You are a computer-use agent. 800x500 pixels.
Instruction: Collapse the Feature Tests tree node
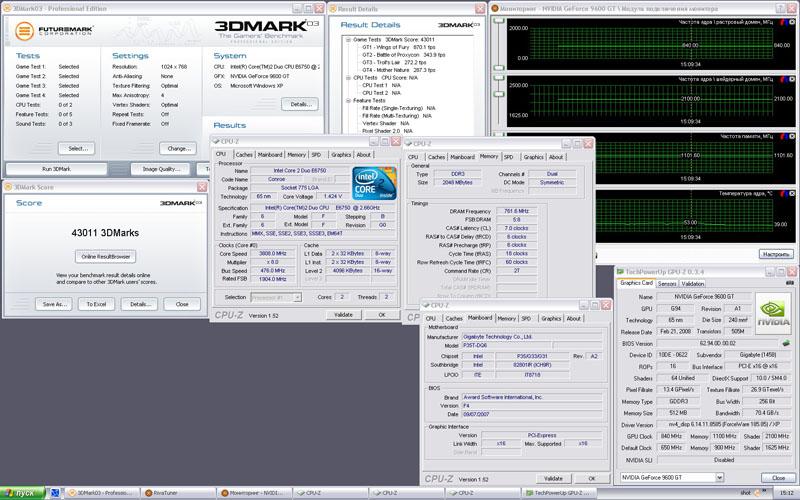point(348,101)
